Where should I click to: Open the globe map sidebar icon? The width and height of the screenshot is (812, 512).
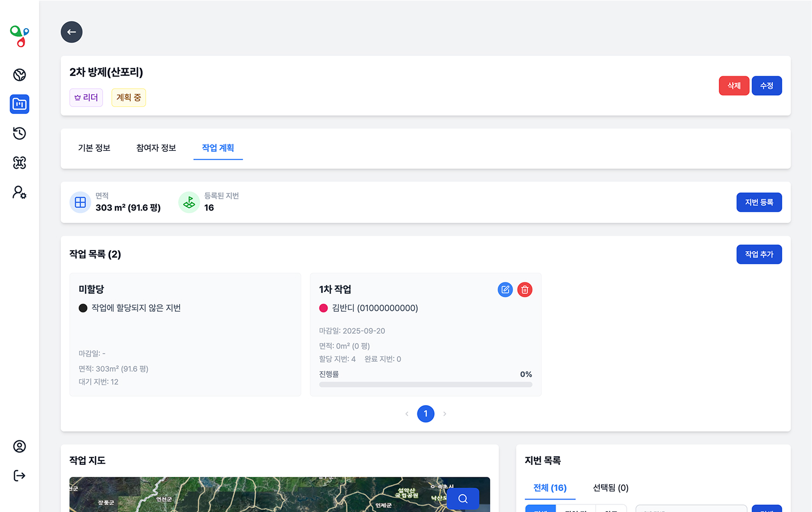click(20, 75)
